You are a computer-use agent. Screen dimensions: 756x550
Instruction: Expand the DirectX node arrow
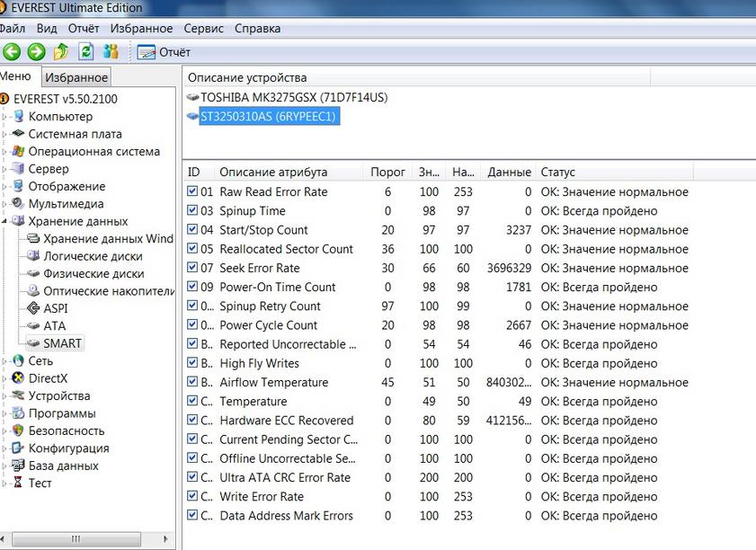pyautogui.click(x=4, y=378)
